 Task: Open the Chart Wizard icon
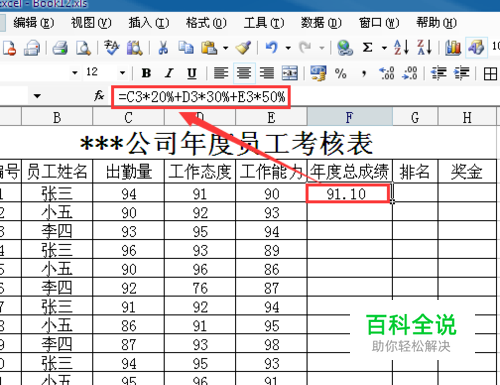tap(453, 48)
